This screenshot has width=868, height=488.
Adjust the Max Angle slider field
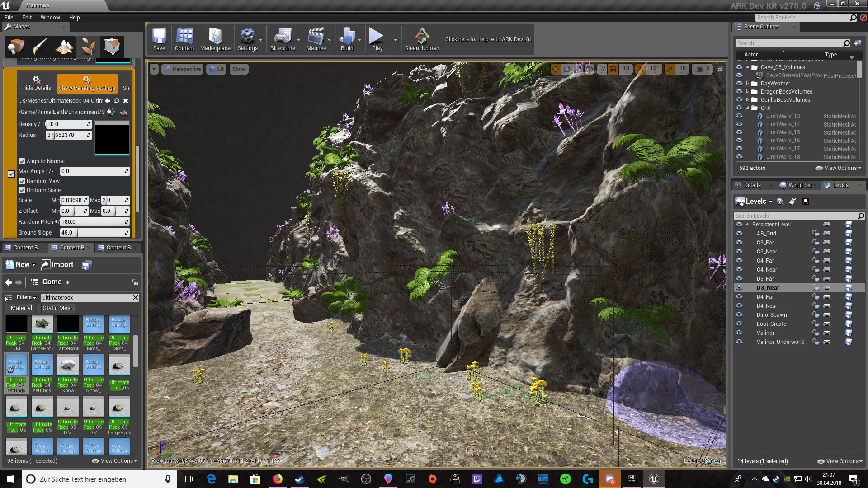(95, 171)
